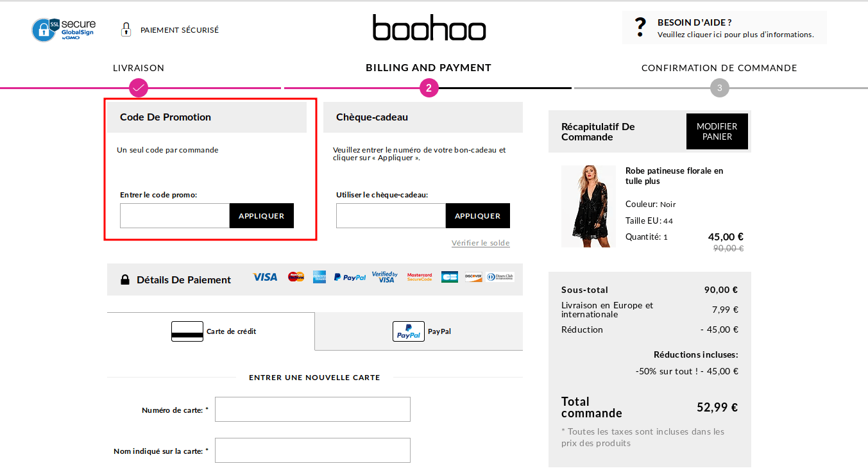
Task: Click inside the Entrer le code promo field
Action: (174, 215)
